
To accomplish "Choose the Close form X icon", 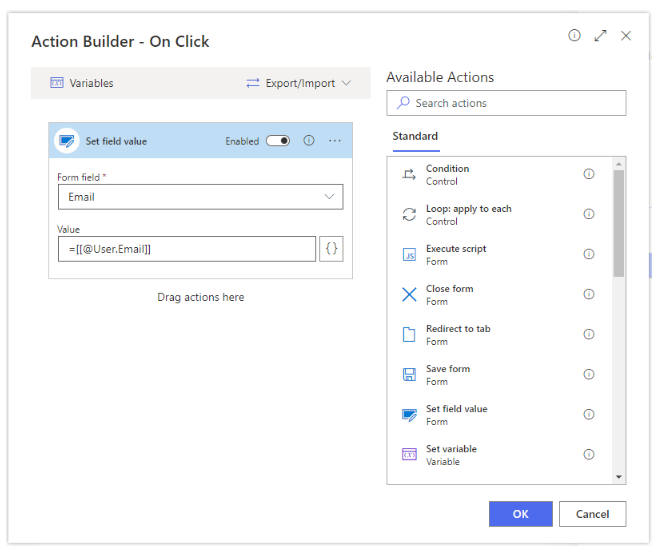I will (409, 294).
